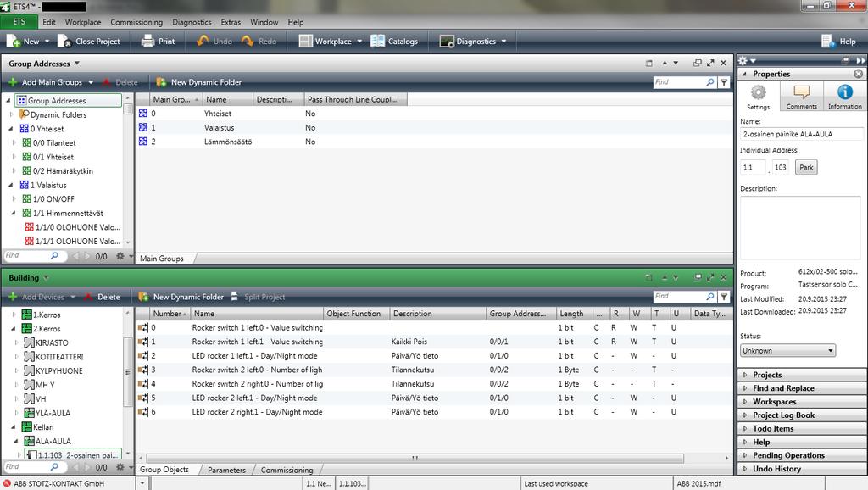Open the Commissioning menu
The image size is (868, 490).
pos(136,22)
